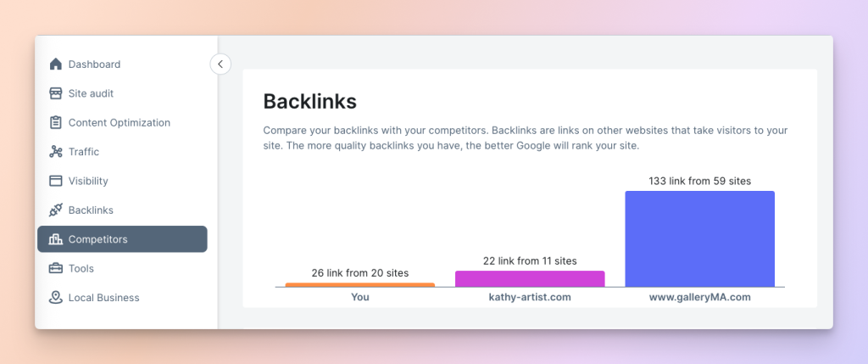Click the Backlinks plug icon
868x364 pixels.
pos(56,210)
